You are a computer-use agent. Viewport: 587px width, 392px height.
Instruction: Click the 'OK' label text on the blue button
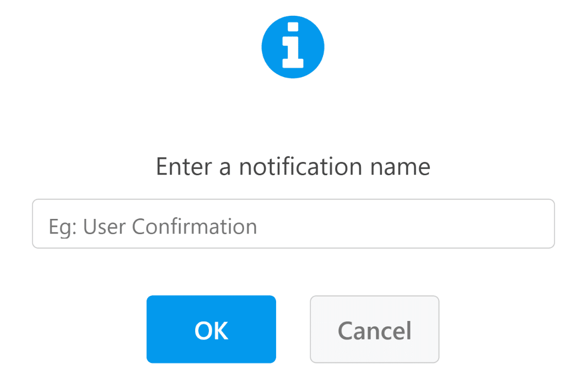point(211,330)
